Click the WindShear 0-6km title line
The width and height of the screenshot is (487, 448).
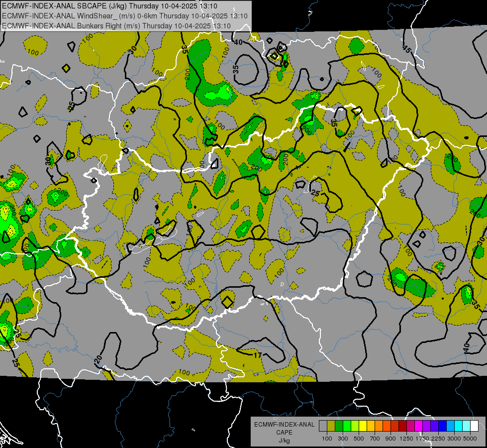click(124, 16)
